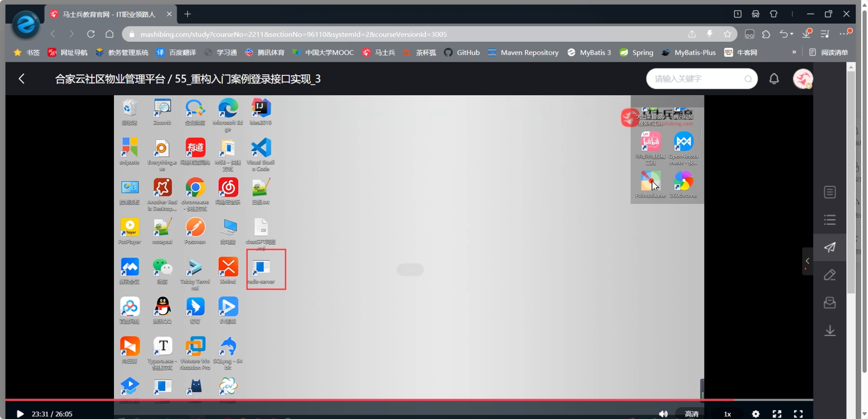
Task: Seek in the red video progress bar
Action: (x=409, y=400)
